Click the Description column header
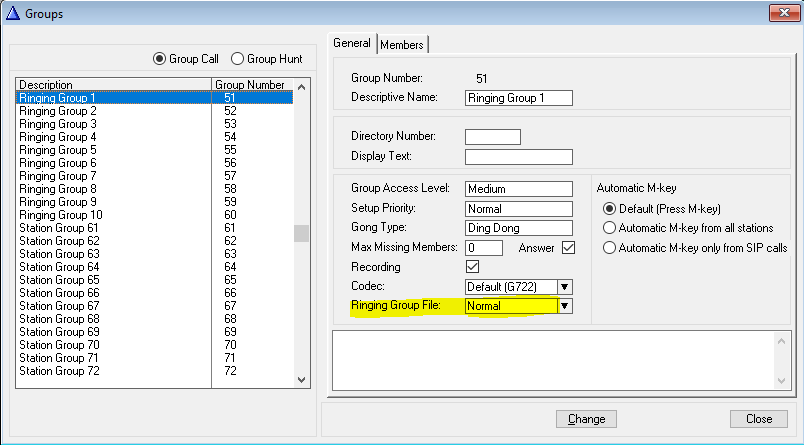 (114, 85)
